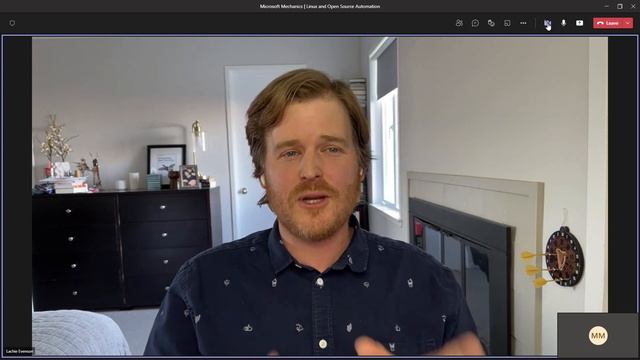Select the MM participant tile
640x360 pixels.
(598, 336)
